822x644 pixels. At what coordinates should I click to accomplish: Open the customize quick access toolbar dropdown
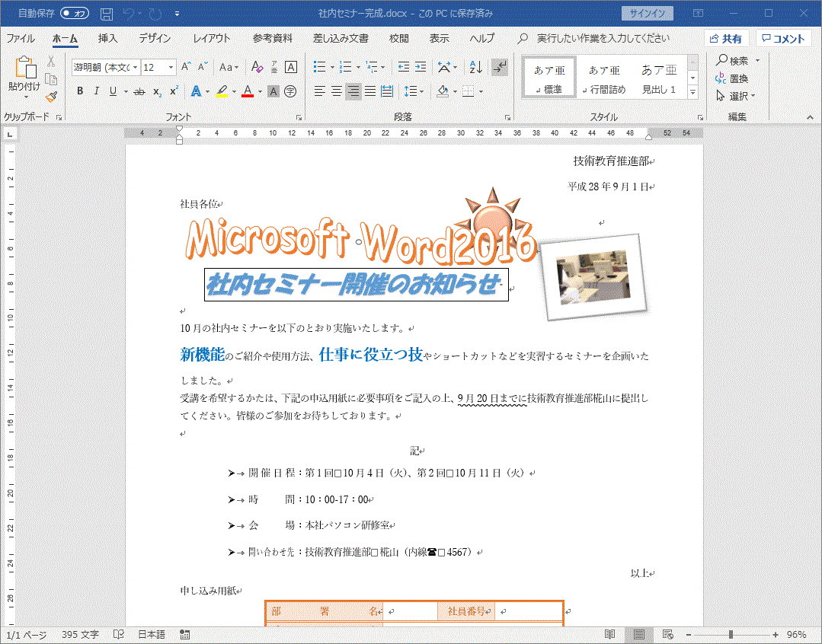[x=178, y=14]
